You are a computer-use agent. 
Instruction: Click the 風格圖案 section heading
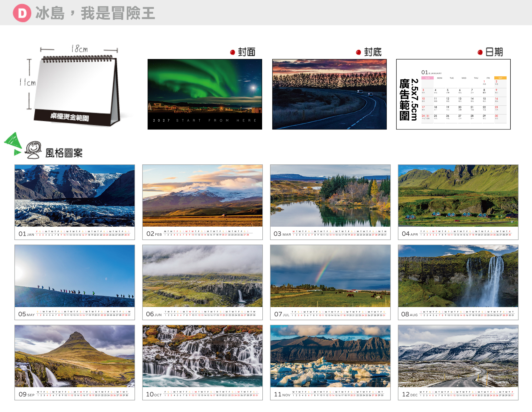[x=64, y=153]
